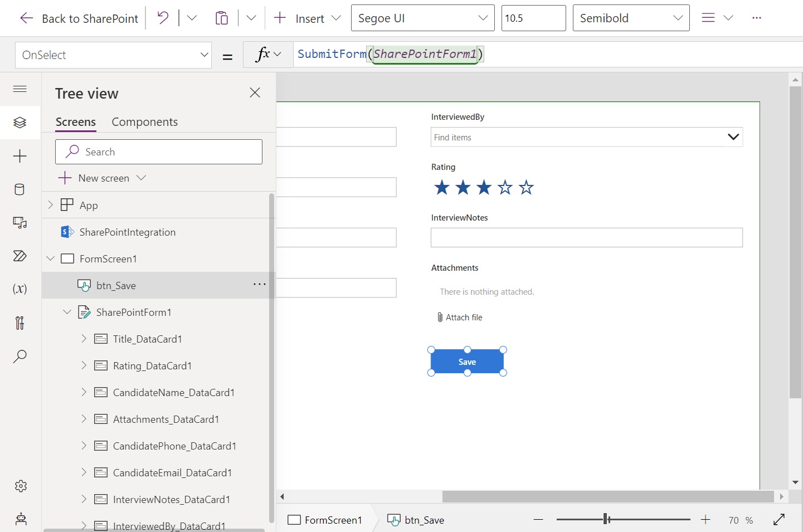Open the Power Automate panel
The width and height of the screenshot is (803, 532).
coord(20,256)
